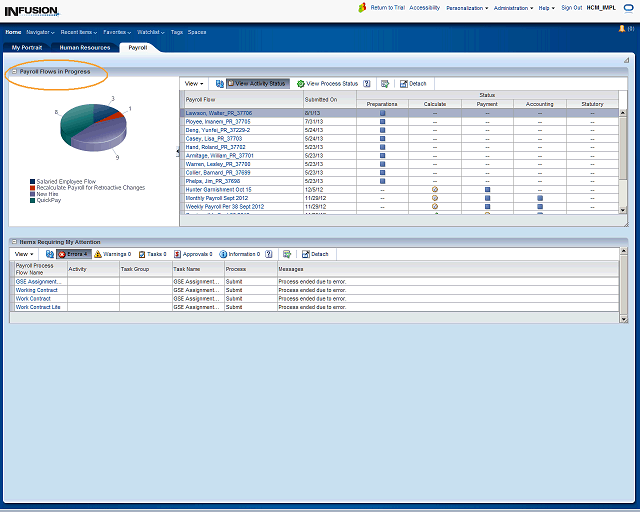Open the Personalization menu

[x=468, y=7]
